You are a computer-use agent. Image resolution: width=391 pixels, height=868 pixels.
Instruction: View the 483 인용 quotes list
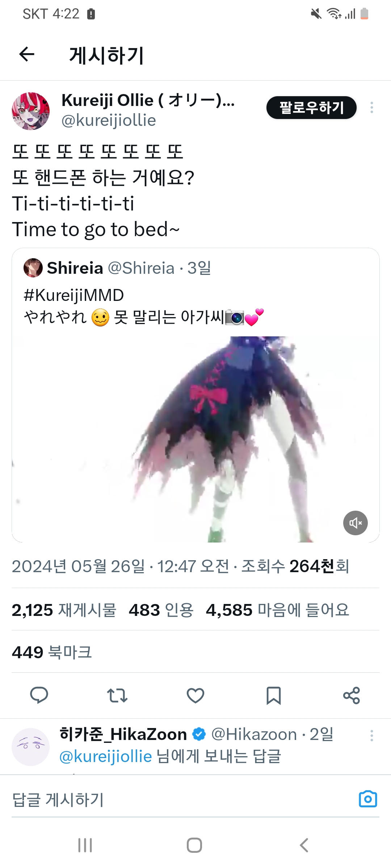tap(161, 610)
